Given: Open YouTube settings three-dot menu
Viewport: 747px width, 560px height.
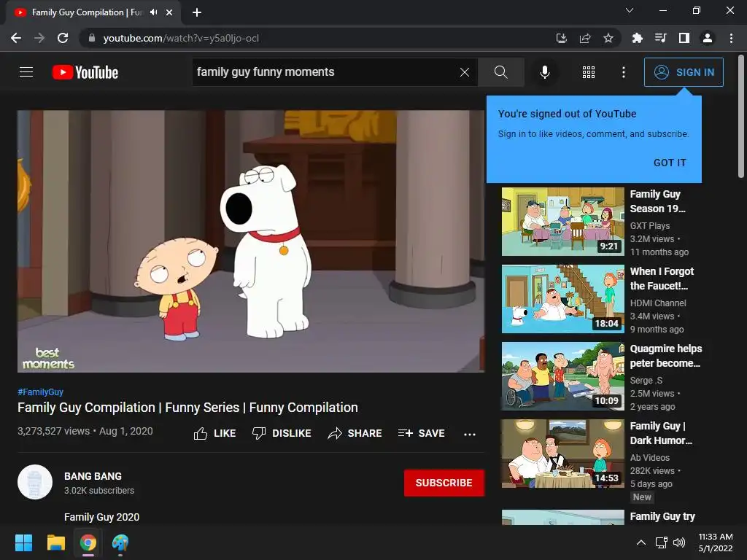Looking at the screenshot, I should click(x=624, y=72).
